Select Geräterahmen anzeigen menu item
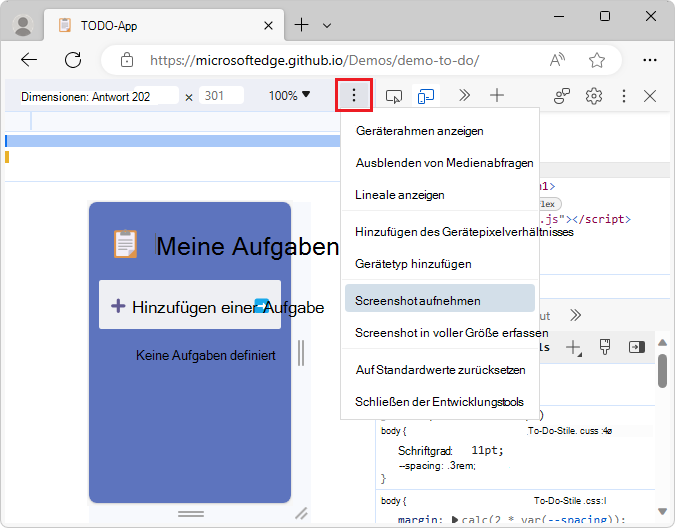Viewport: 675px width, 528px height. (x=440, y=131)
